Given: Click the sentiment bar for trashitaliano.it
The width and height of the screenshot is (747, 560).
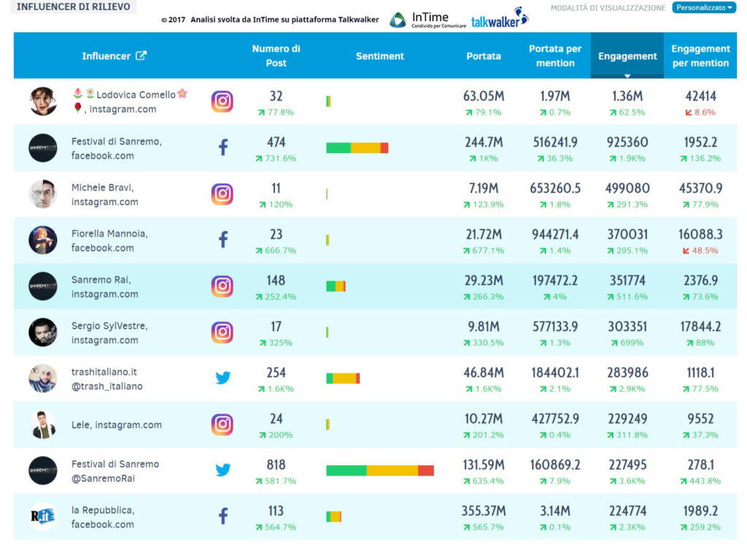Looking at the screenshot, I should click(343, 378).
